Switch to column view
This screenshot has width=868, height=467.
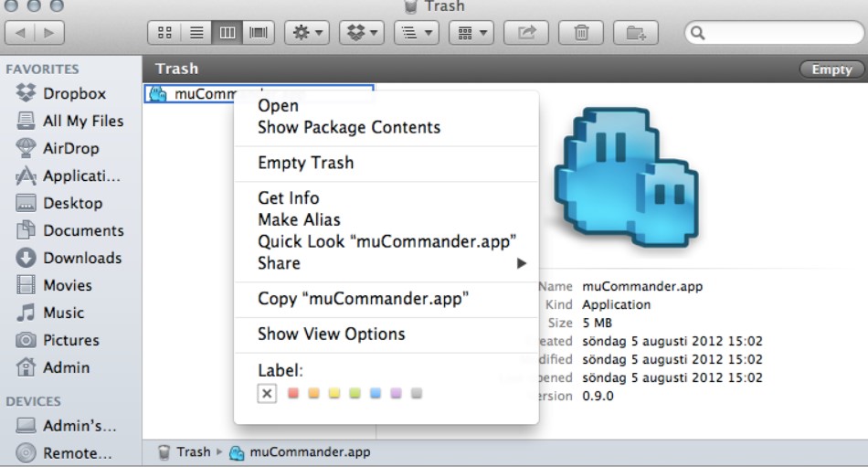coord(227,33)
